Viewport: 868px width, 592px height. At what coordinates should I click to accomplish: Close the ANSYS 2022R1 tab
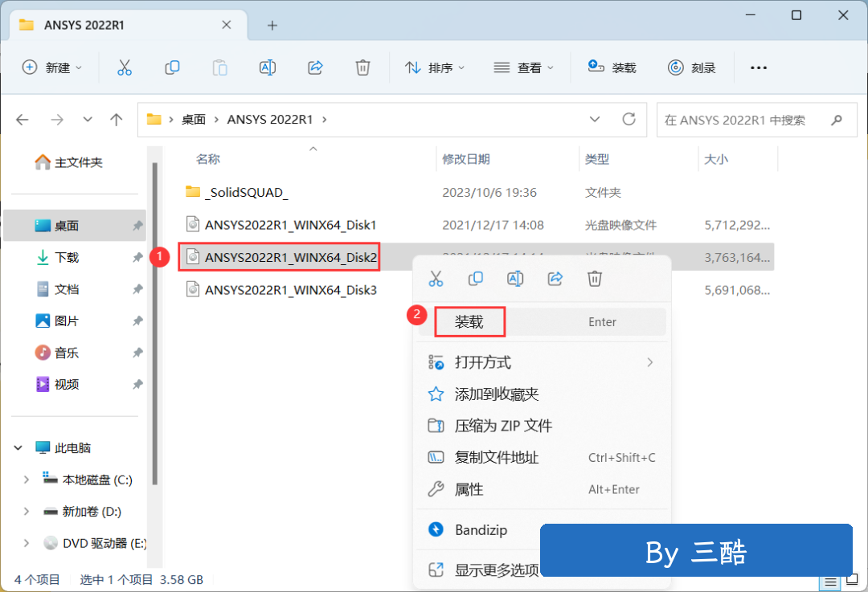click(x=227, y=25)
